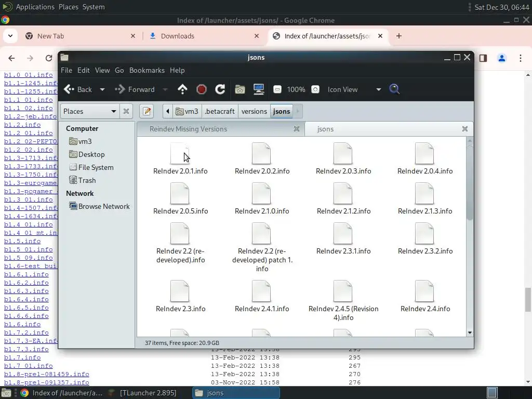
Task: Open the Go menu
Action: 119,70
